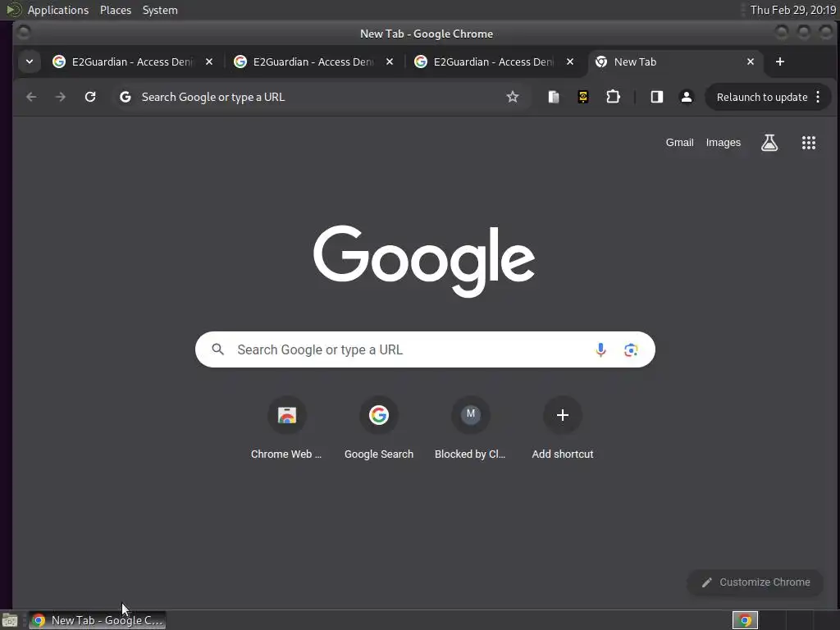
Task: Open the Places menu
Action: tap(116, 10)
